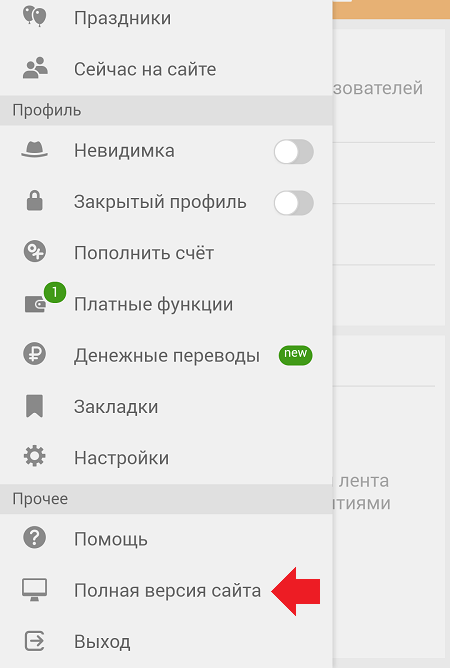
Task: Click the bookmark icon for Закладки
Action: (x=35, y=406)
